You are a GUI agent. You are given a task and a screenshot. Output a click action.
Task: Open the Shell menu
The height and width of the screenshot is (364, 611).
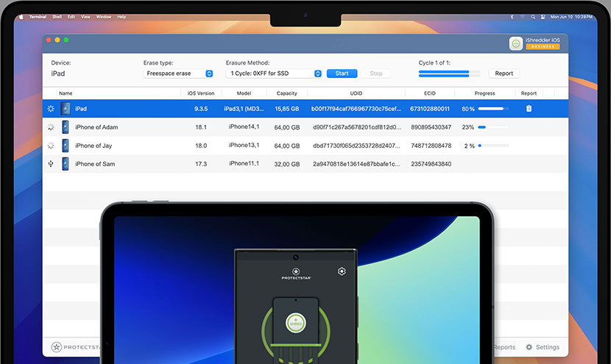tap(56, 16)
